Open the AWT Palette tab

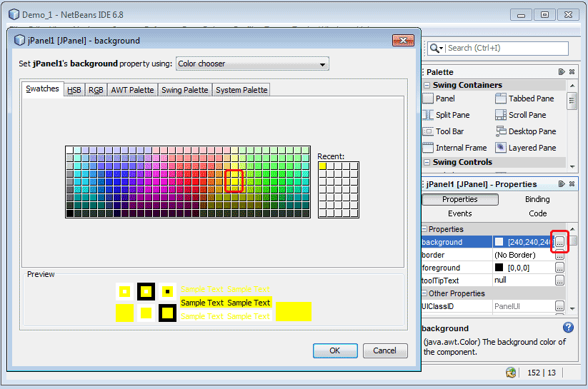[132, 90]
